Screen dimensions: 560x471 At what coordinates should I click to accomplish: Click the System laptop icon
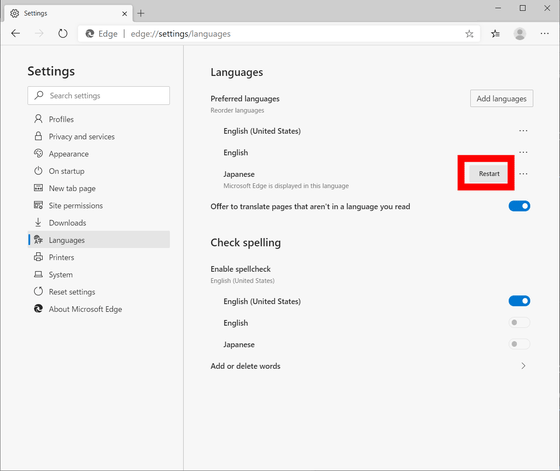38,274
